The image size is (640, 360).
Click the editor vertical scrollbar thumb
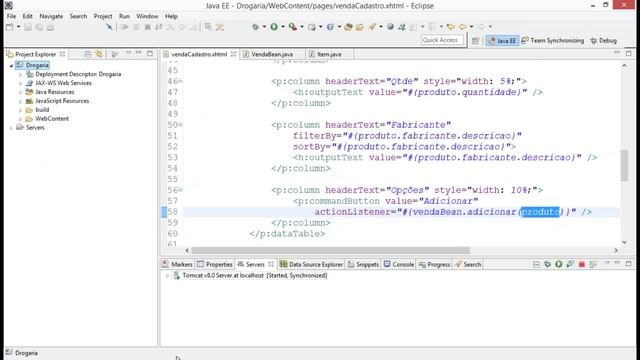[x=624, y=165]
